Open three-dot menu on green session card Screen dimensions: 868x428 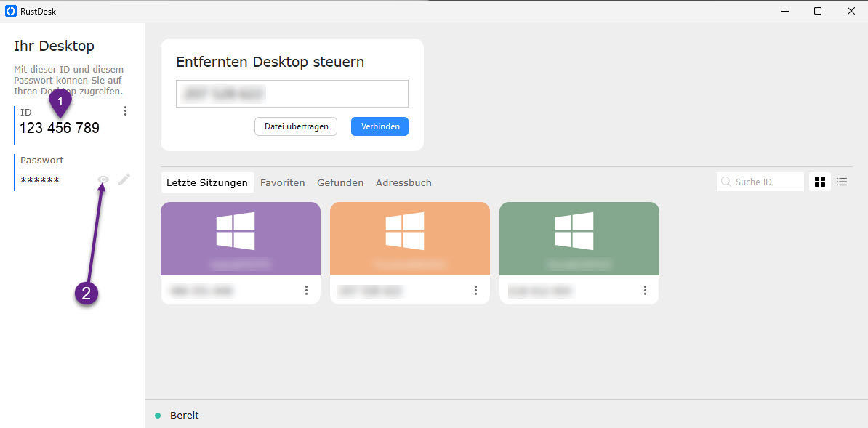(645, 290)
